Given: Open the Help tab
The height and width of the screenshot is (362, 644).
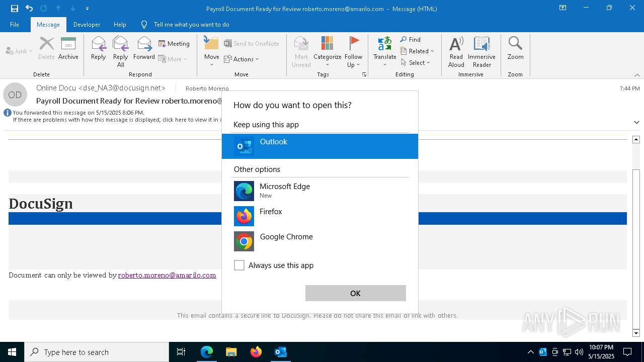Looking at the screenshot, I should coord(120,24).
